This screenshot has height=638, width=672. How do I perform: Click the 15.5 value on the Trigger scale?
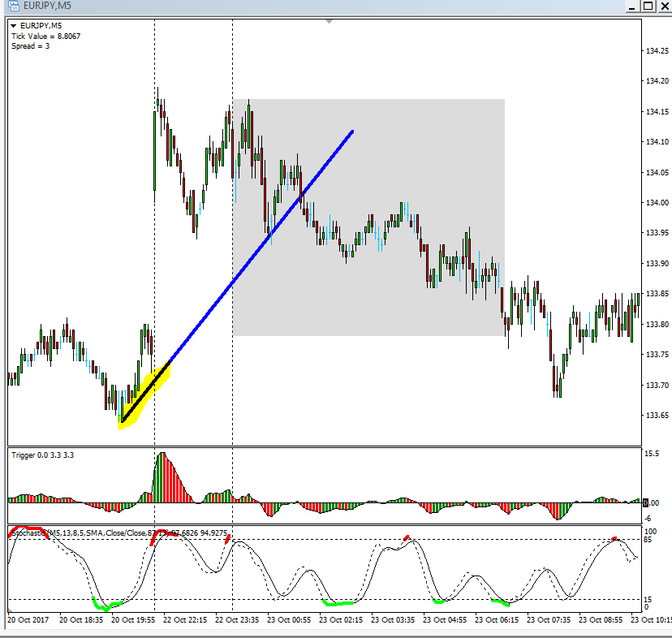[651, 455]
